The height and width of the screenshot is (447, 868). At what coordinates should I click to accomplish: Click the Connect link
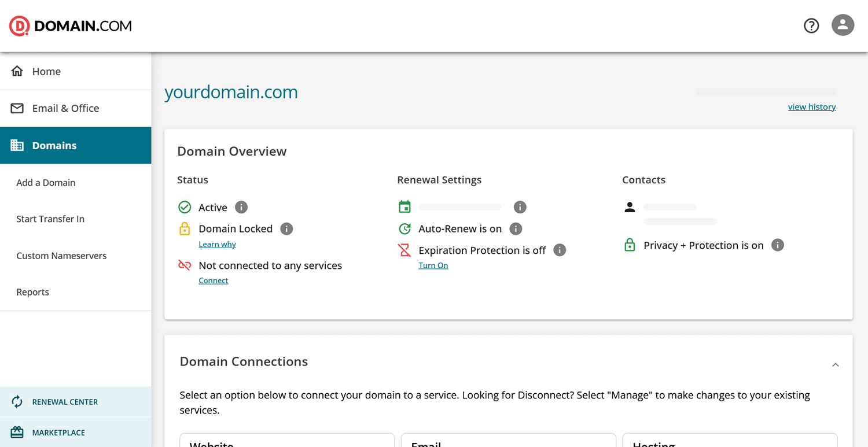[214, 280]
